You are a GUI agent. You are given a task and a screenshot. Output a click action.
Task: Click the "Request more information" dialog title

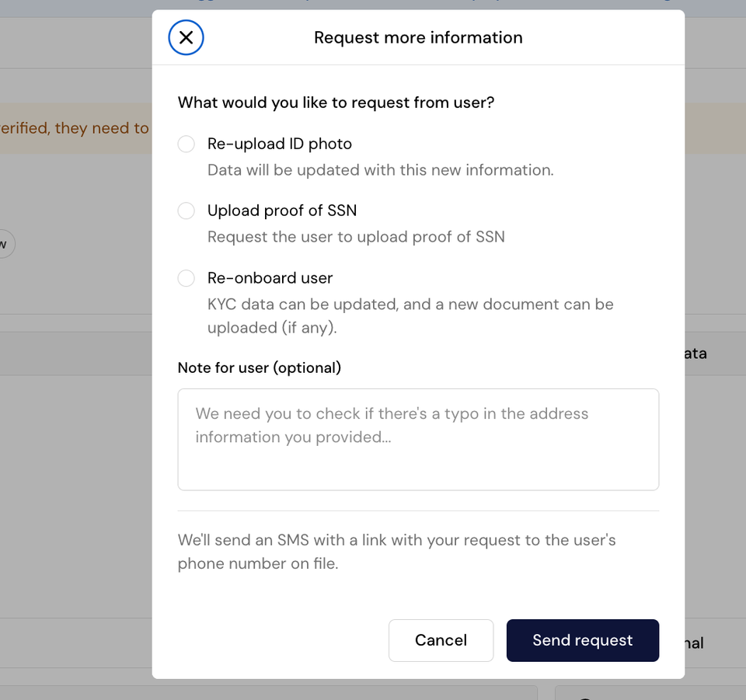tap(418, 37)
